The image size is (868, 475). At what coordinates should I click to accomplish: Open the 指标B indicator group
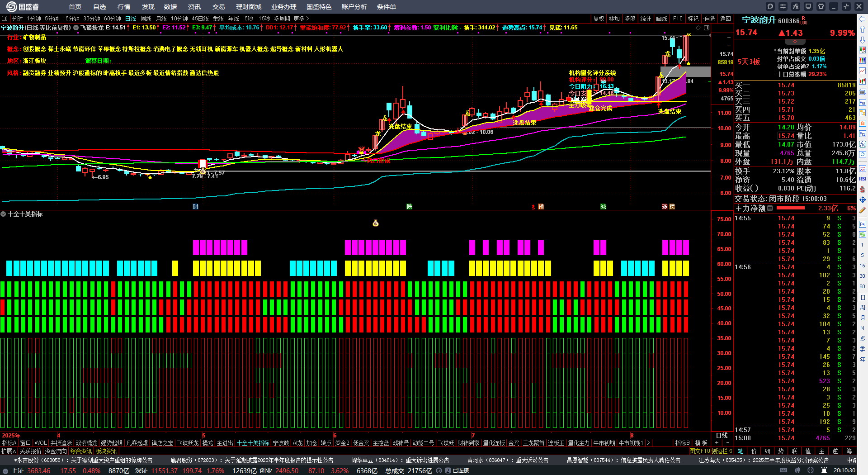(x=683, y=443)
